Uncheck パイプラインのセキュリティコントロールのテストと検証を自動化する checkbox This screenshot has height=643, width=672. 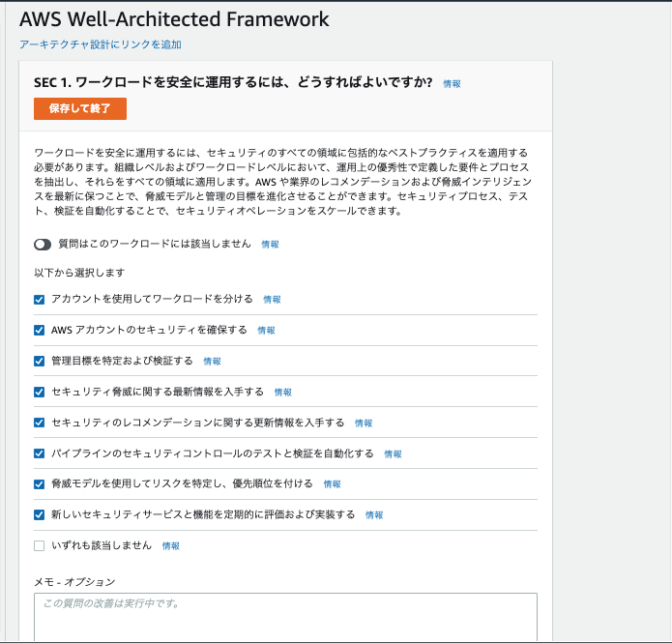(x=39, y=453)
